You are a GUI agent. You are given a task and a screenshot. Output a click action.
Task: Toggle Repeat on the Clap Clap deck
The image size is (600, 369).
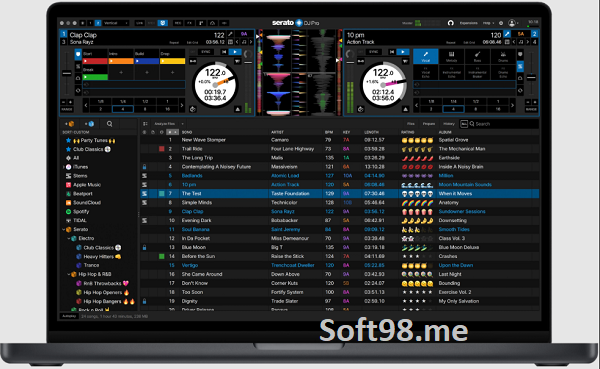(x=174, y=42)
